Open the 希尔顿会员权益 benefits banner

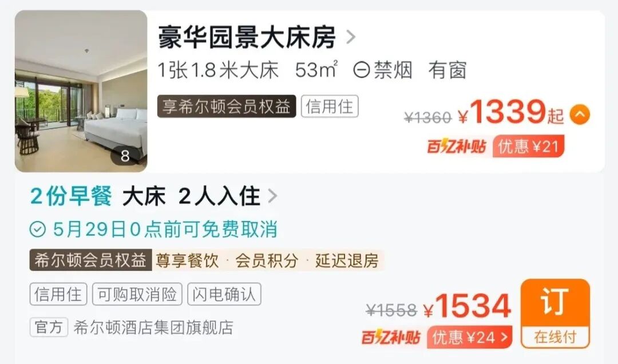click(x=207, y=260)
